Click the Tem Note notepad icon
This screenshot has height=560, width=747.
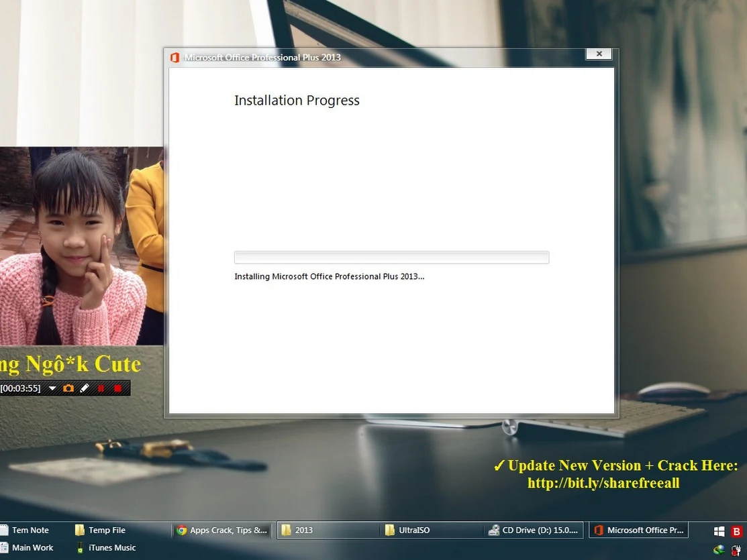[4, 530]
